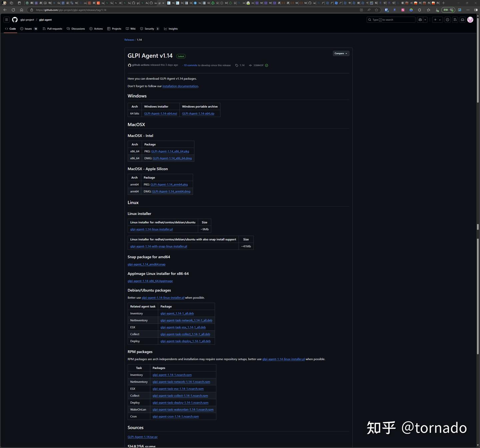Refresh the page with browser reload icon

click(x=13, y=10)
